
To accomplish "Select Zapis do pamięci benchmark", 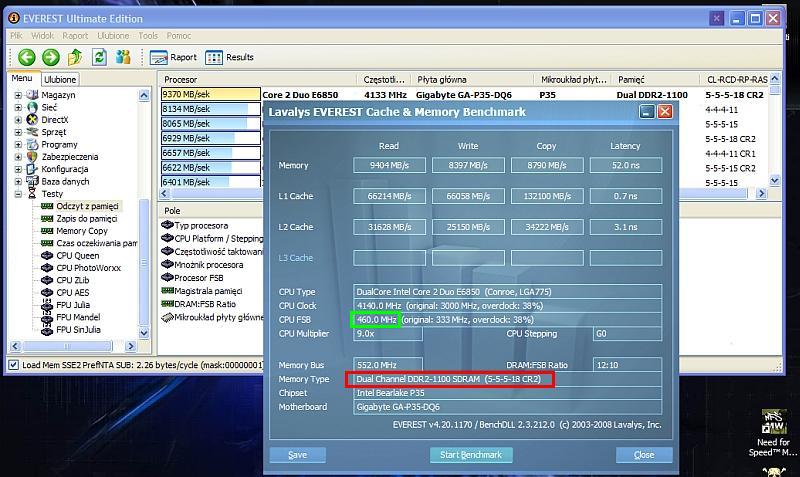I will [x=87, y=218].
